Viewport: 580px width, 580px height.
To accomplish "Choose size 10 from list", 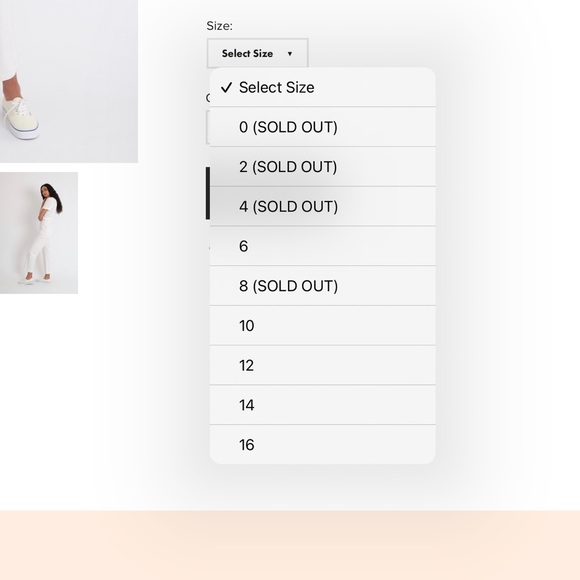I will point(323,326).
